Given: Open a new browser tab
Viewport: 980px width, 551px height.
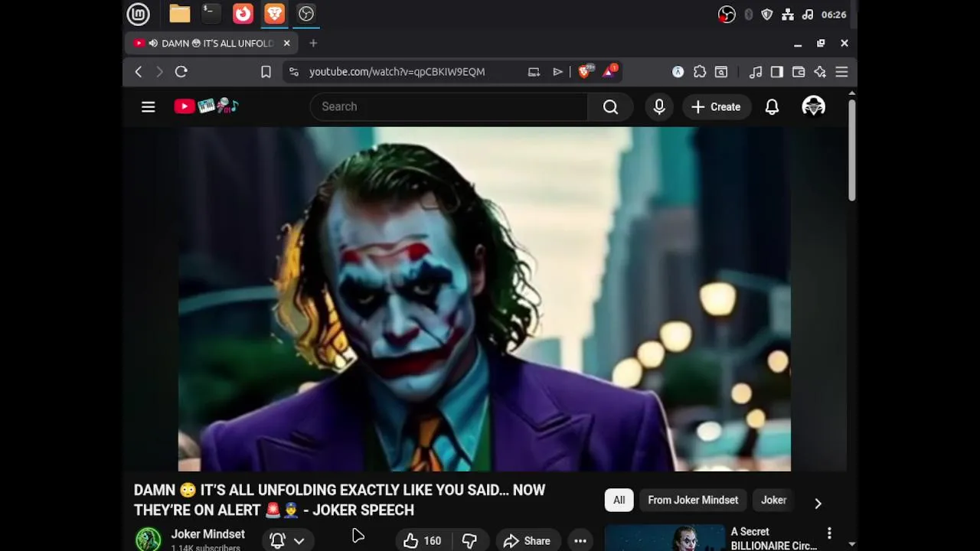Looking at the screenshot, I should (313, 44).
